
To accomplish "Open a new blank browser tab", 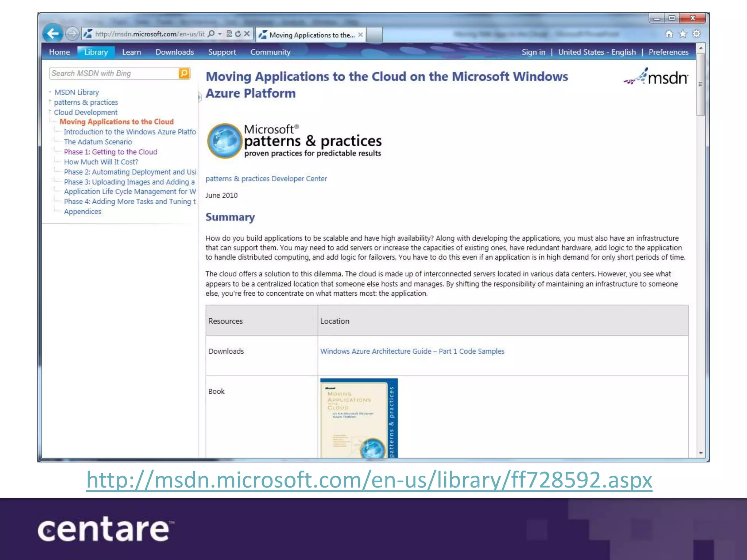I will point(374,35).
